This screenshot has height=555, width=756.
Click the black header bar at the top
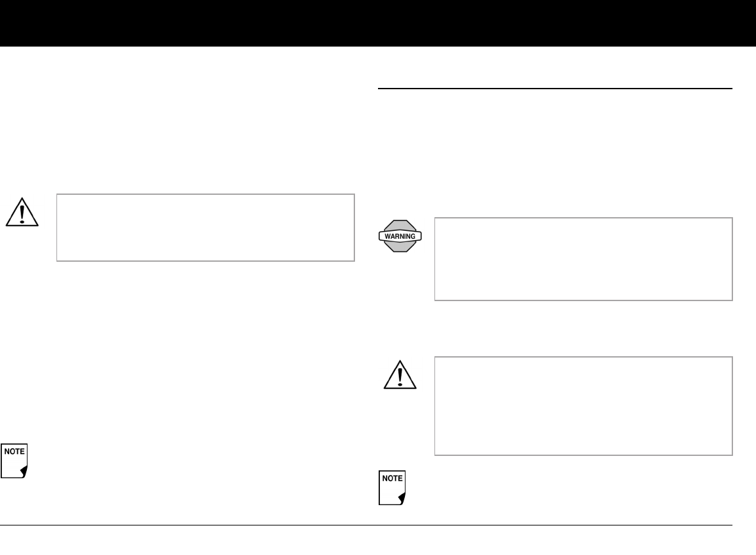(378, 23)
